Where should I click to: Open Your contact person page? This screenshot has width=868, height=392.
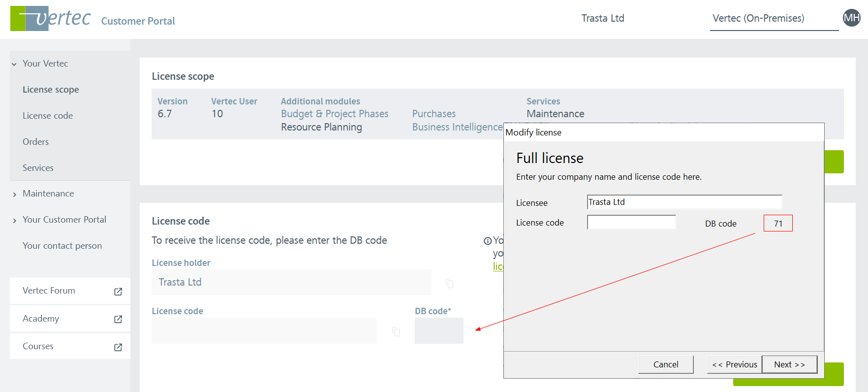[62, 246]
